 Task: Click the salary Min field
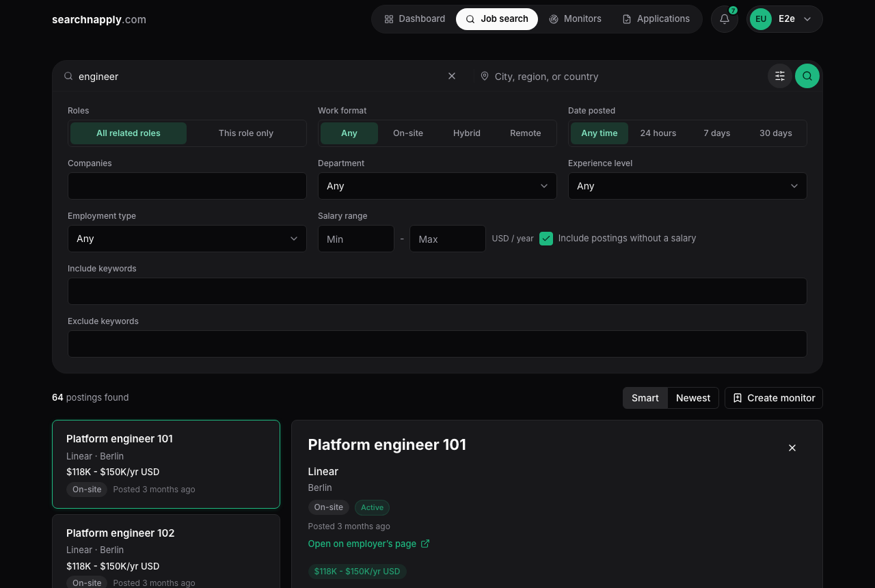click(356, 239)
